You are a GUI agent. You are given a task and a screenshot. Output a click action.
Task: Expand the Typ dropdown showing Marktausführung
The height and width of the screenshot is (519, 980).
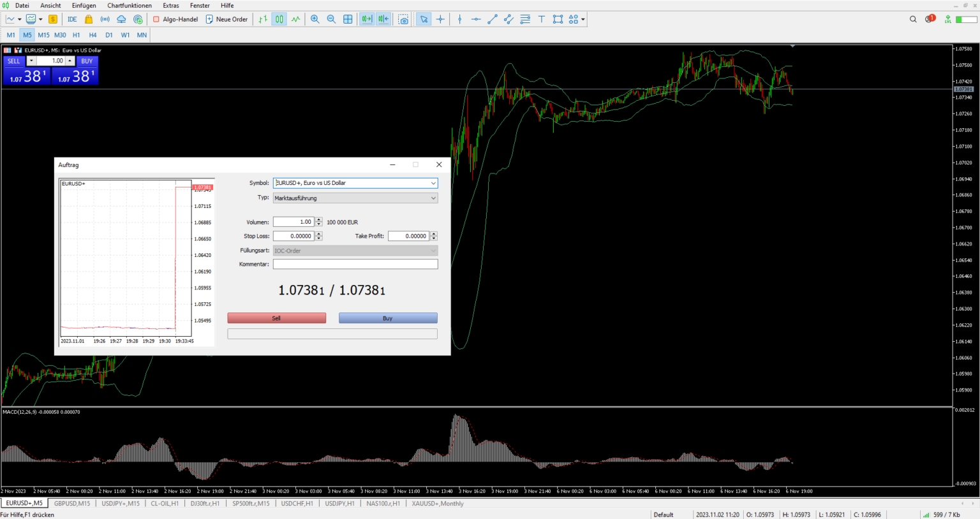(434, 198)
